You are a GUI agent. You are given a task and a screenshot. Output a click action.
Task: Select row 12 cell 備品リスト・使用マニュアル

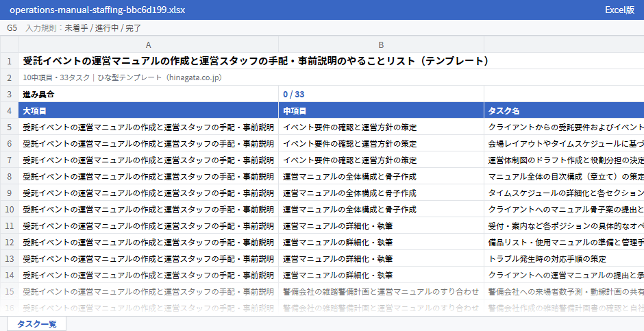point(564,242)
